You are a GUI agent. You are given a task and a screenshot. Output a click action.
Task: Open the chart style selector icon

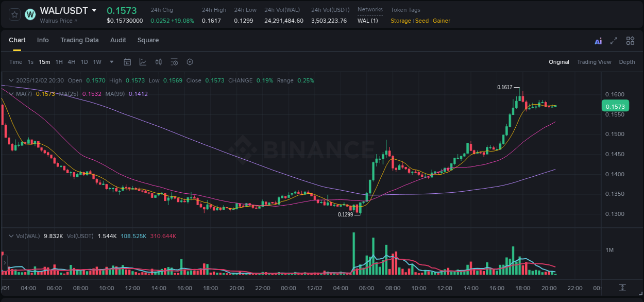click(x=142, y=62)
